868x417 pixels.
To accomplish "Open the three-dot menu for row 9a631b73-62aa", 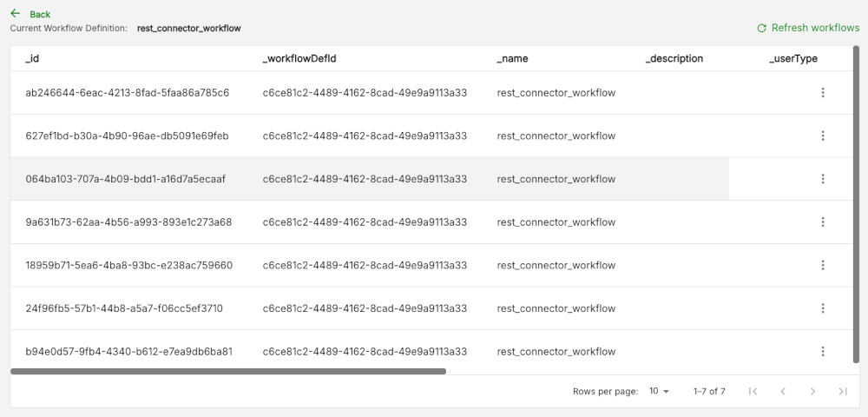I will pos(823,222).
